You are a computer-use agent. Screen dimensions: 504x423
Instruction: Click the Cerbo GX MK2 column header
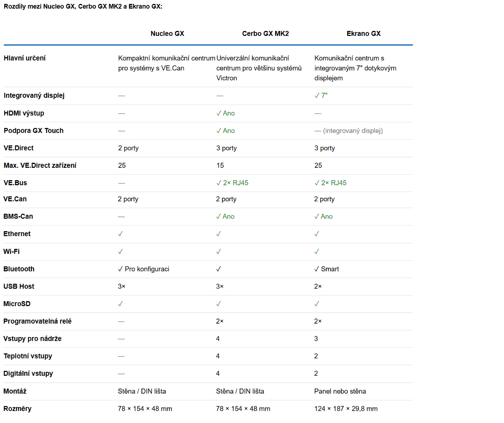[265, 34]
